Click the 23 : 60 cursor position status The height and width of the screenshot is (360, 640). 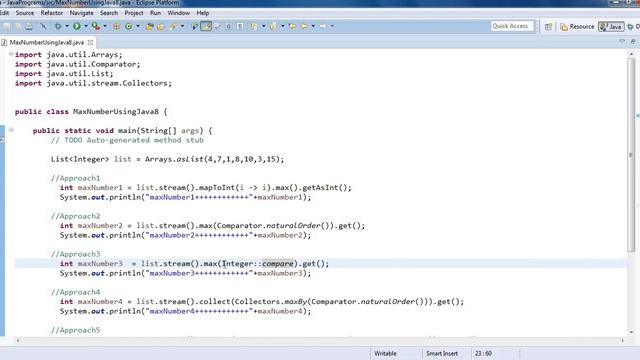point(483,353)
